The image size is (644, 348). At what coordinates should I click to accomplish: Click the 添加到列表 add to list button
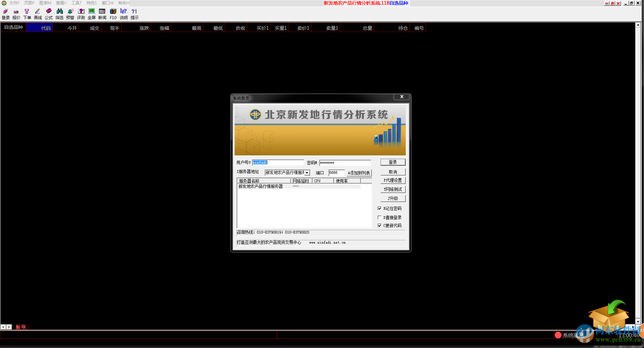359,173
